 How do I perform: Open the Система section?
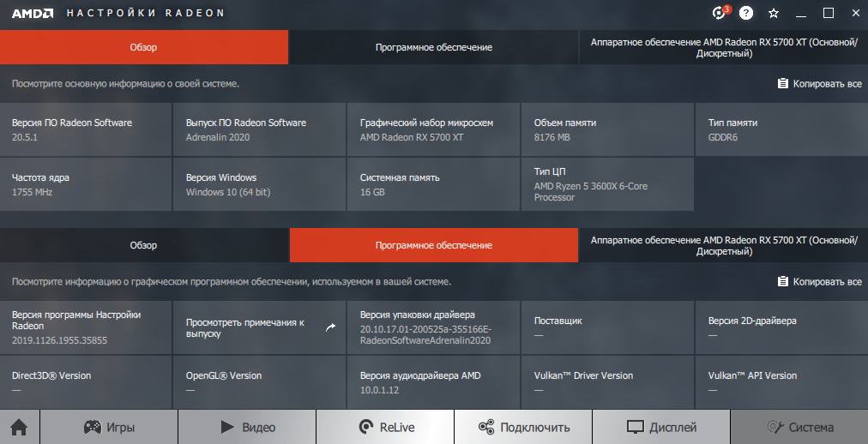[799, 427]
